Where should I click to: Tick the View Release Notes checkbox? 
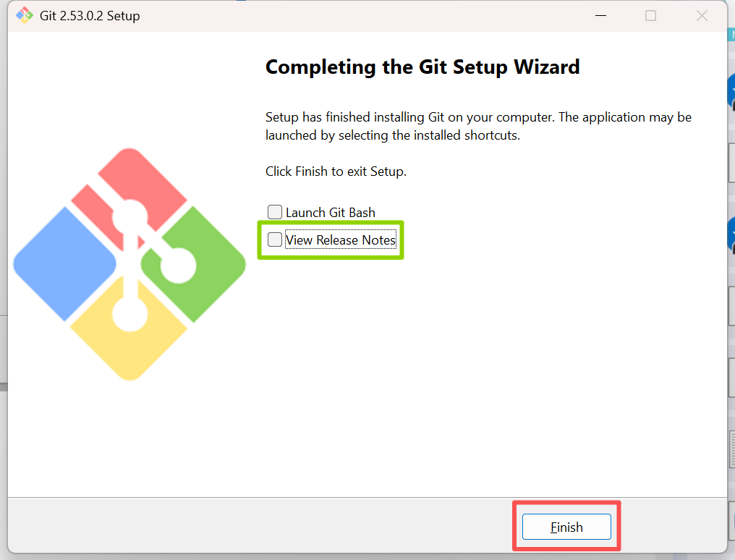[275, 239]
